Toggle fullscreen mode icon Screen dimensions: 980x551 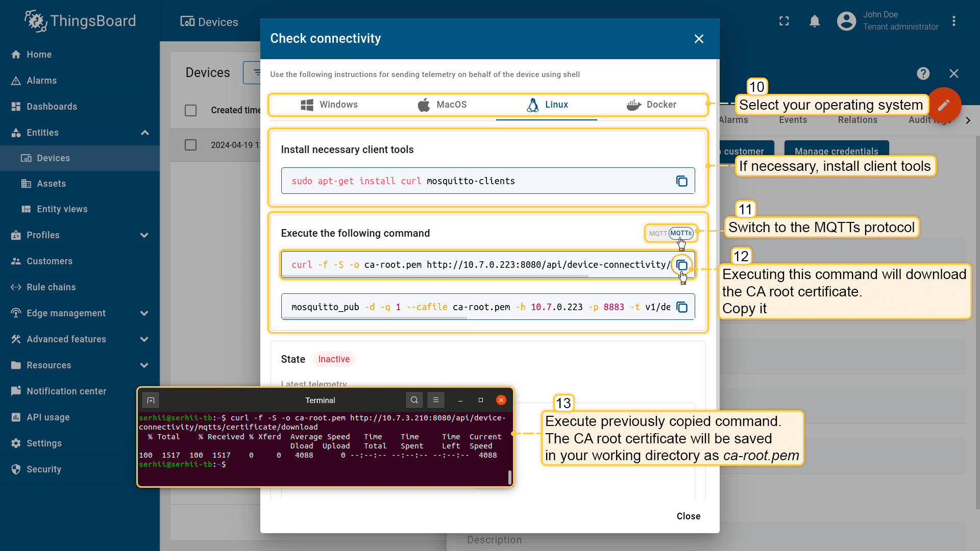pyautogui.click(x=784, y=21)
